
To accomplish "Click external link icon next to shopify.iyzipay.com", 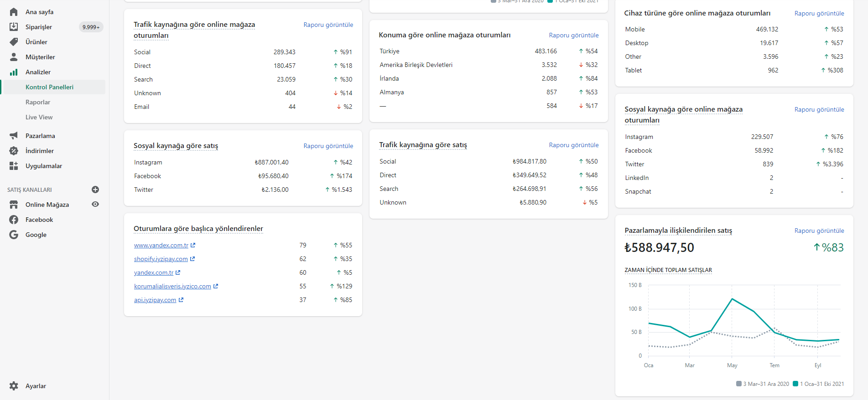I will (192, 259).
